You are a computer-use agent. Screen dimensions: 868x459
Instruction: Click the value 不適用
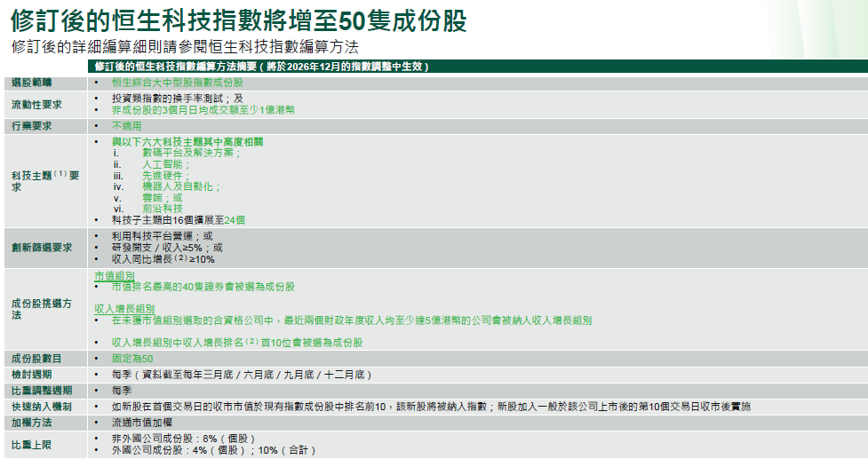tap(126, 126)
